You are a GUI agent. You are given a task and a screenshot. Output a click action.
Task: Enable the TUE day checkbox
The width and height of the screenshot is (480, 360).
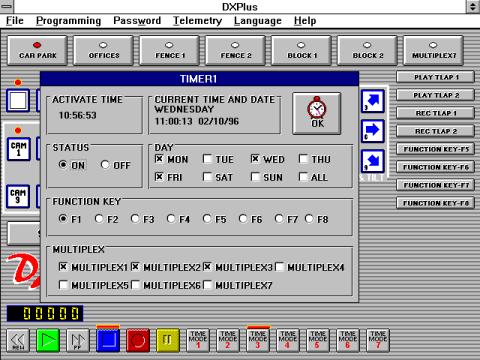(207, 159)
